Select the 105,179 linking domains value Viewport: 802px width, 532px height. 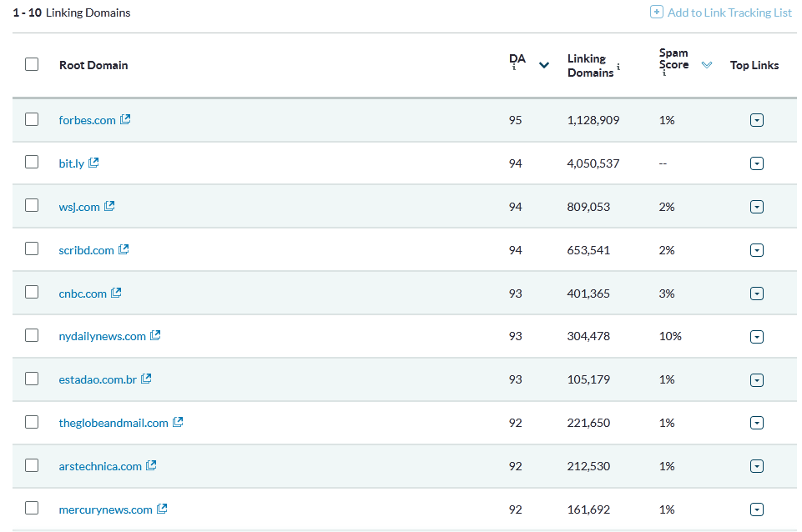pos(588,379)
